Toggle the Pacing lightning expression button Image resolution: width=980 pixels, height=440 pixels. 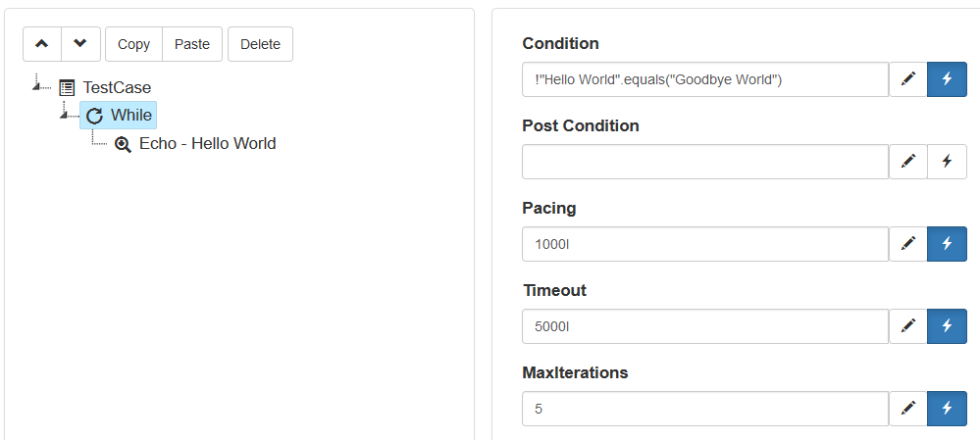tap(947, 244)
